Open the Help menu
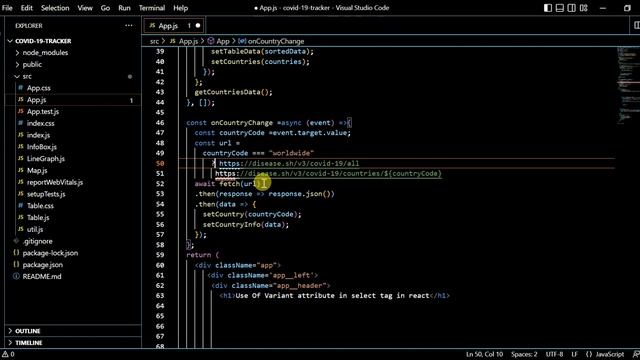Image resolution: width=640 pixels, height=360 pixels. tap(180, 8)
